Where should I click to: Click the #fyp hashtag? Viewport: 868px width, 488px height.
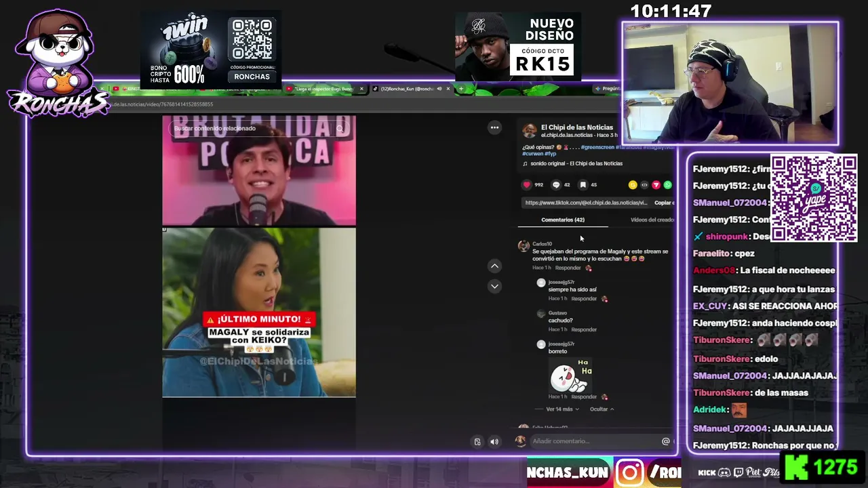click(550, 154)
